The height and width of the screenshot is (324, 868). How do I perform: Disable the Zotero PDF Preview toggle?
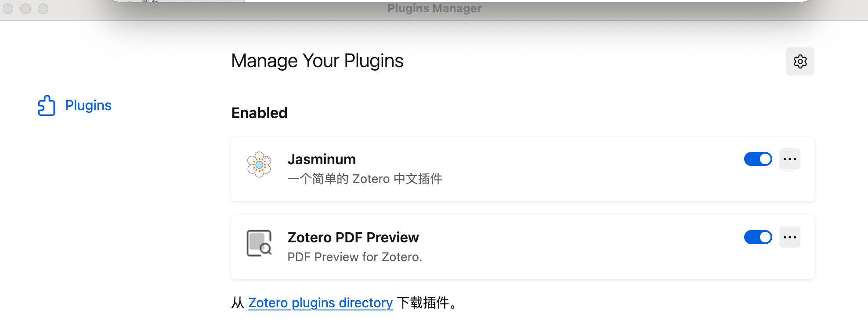coord(758,237)
